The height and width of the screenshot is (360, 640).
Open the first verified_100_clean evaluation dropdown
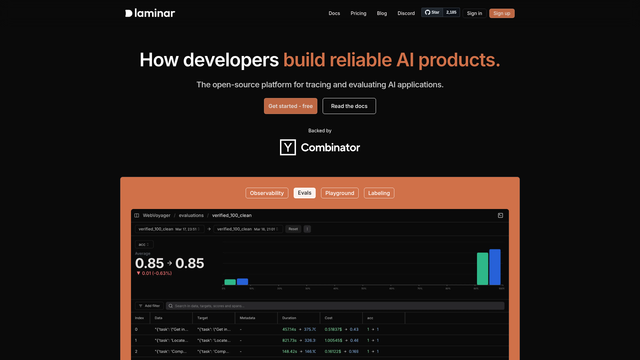pyautogui.click(x=169, y=229)
